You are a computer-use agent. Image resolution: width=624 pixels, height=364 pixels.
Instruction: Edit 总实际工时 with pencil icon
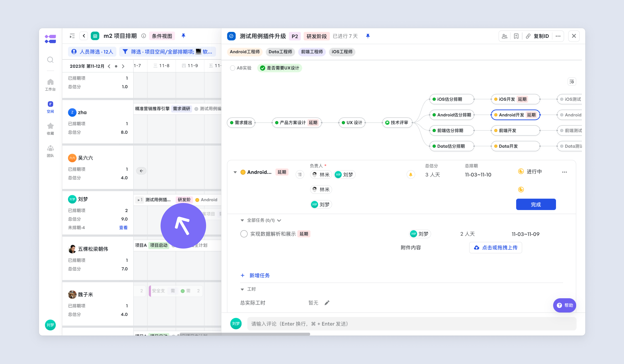click(x=327, y=303)
